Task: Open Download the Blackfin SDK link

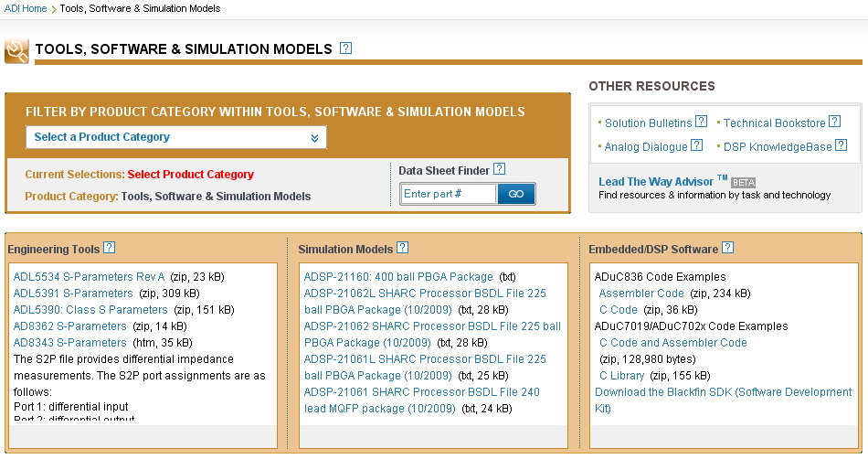Action: (x=723, y=400)
